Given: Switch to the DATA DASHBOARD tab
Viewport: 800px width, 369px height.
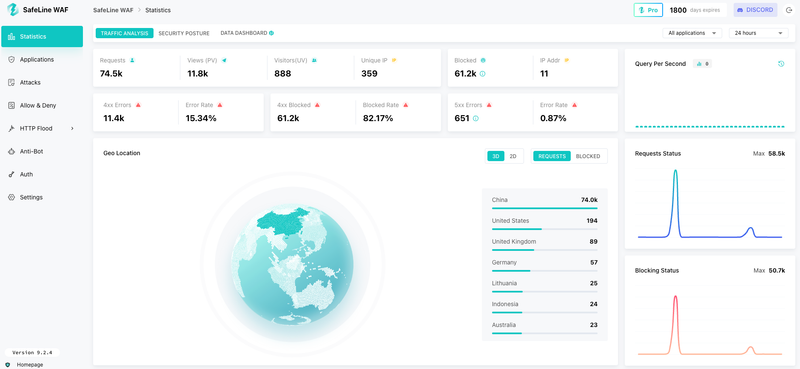Looking at the screenshot, I should [x=244, y=33].
